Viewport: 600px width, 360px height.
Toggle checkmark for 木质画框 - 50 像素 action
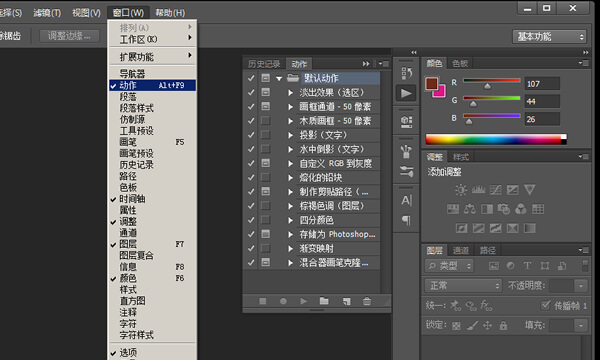tap(251, 121)
